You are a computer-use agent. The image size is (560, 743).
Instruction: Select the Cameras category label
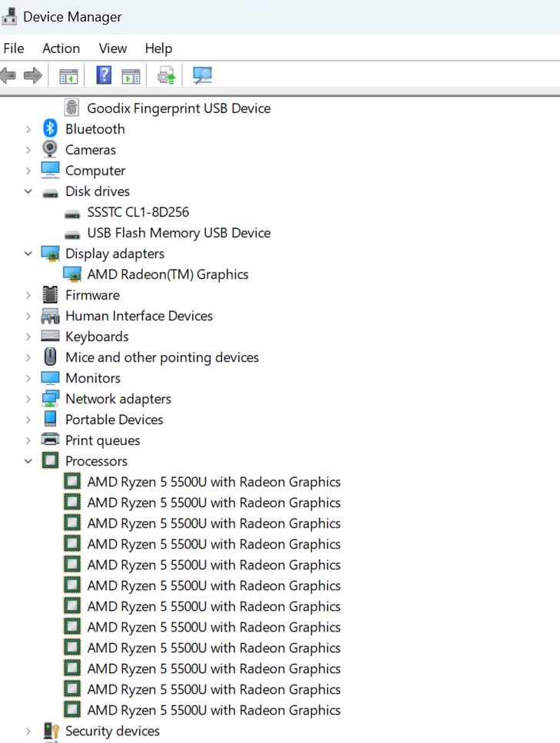tap(91, 150)
